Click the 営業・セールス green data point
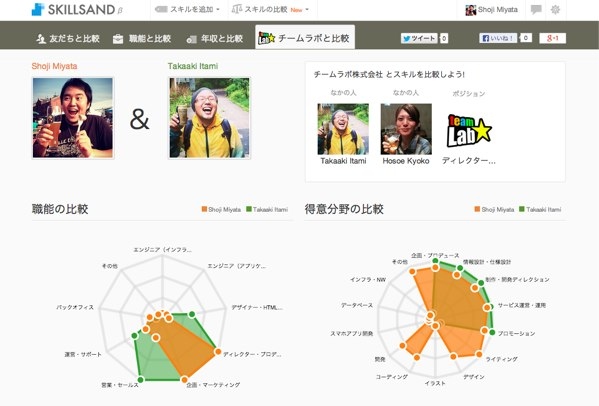Screen dimensions: 599x406 click(141, 379)
